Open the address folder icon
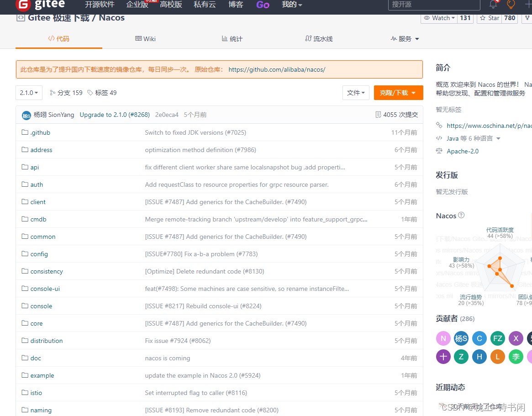The width and height of the screenshot is (532, 416). coord(25,149)
